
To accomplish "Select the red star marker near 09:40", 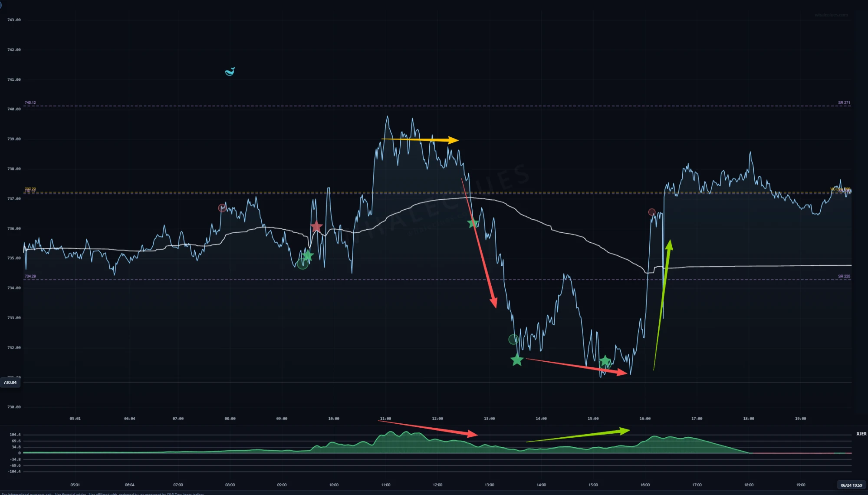I will 317,226.
